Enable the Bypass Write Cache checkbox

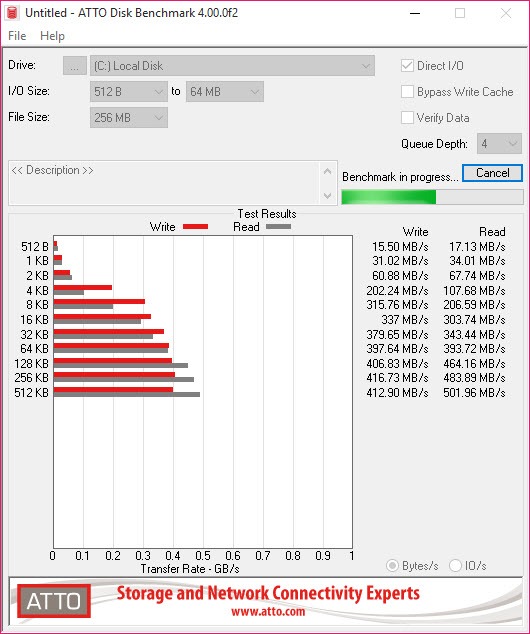[407, 92]
